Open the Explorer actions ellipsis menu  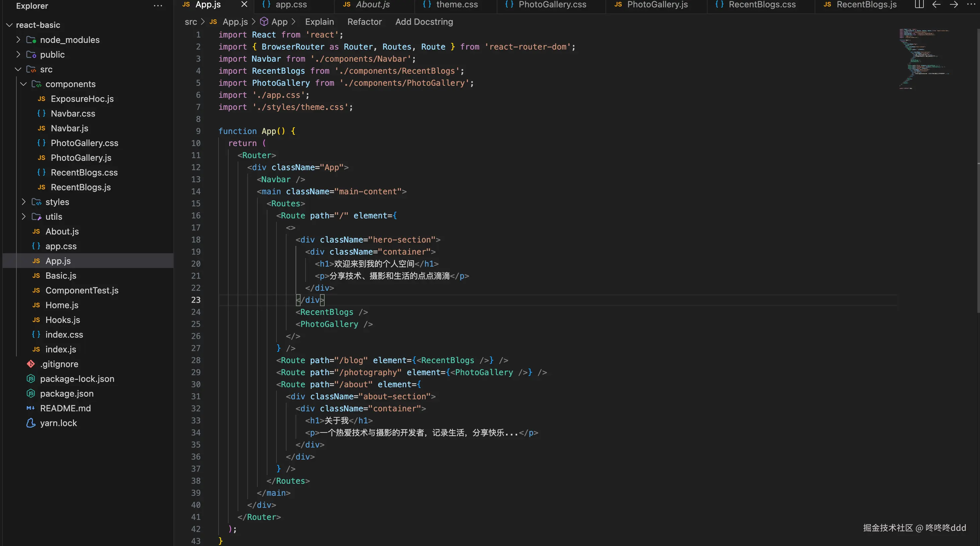pos(158,6)
